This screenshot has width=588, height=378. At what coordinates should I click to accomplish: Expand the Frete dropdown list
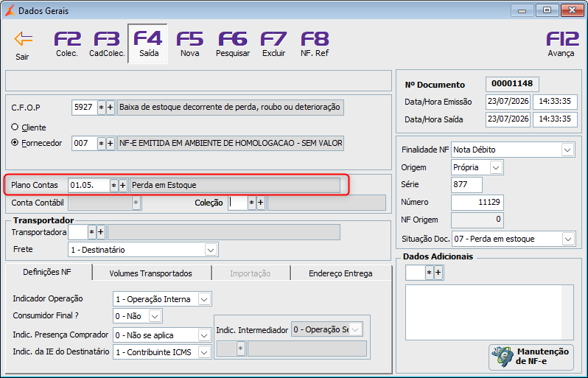pyautogui.click(x=211, y=250)
